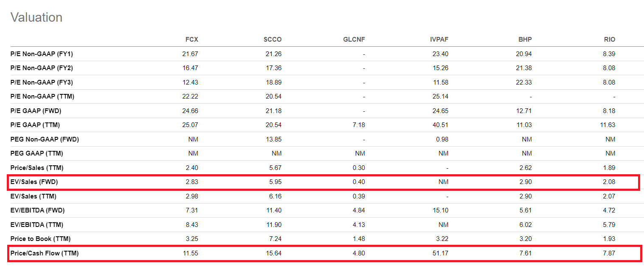644x269 pixels.
Task: Click FCX EV/EBITDA FWD value 7.31
Action: 192,210
